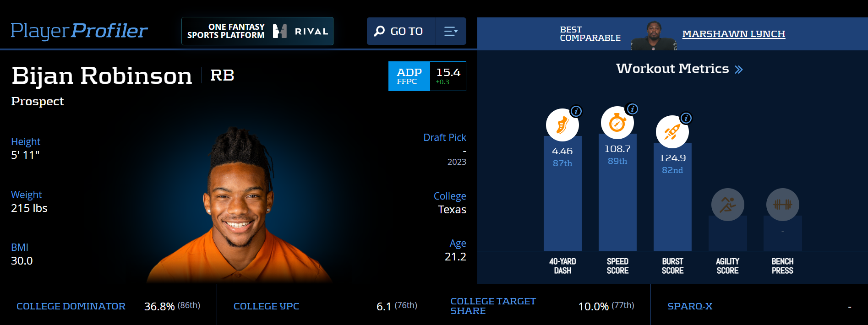Screen dimensions: 868x325
Task: Click Marshawn Lynch's headshot thumbnail
Action: click(654, 36)
